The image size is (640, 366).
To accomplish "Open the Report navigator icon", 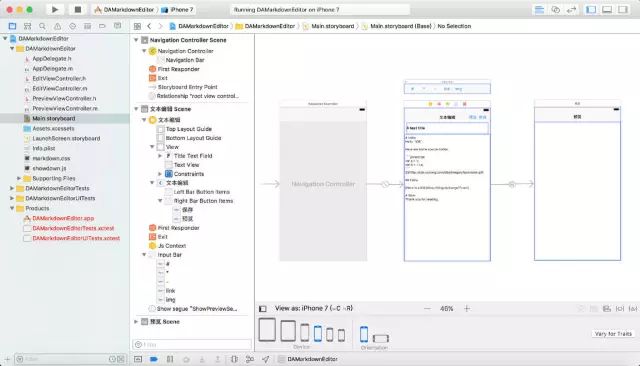I will tap(118, 26).
